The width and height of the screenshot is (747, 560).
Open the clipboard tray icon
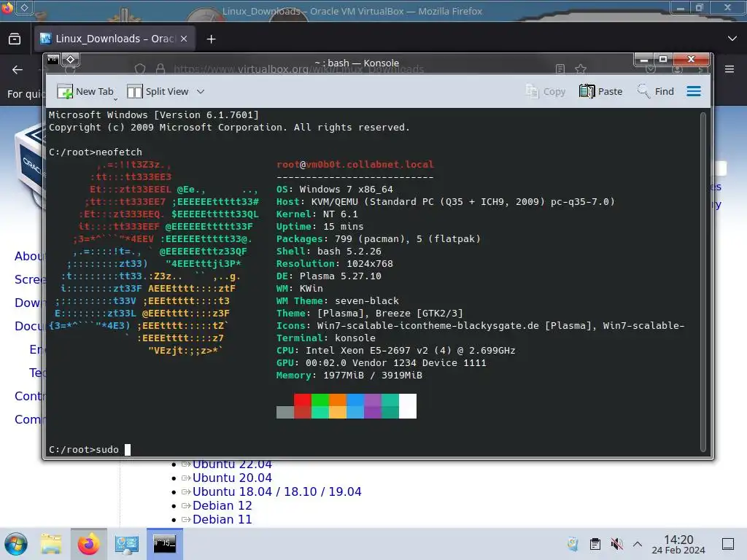[595, 544]
